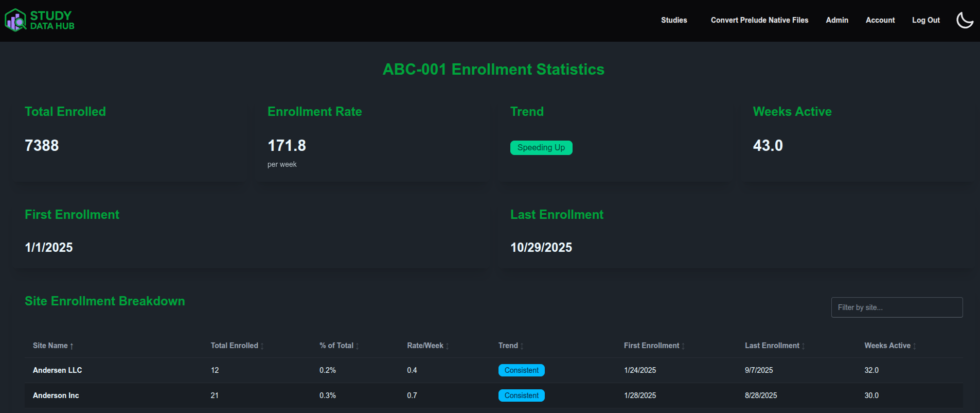980x413 pixels.
Task: Click 8/28/2025 in Anderson Inc row
Action: point(761,395)
